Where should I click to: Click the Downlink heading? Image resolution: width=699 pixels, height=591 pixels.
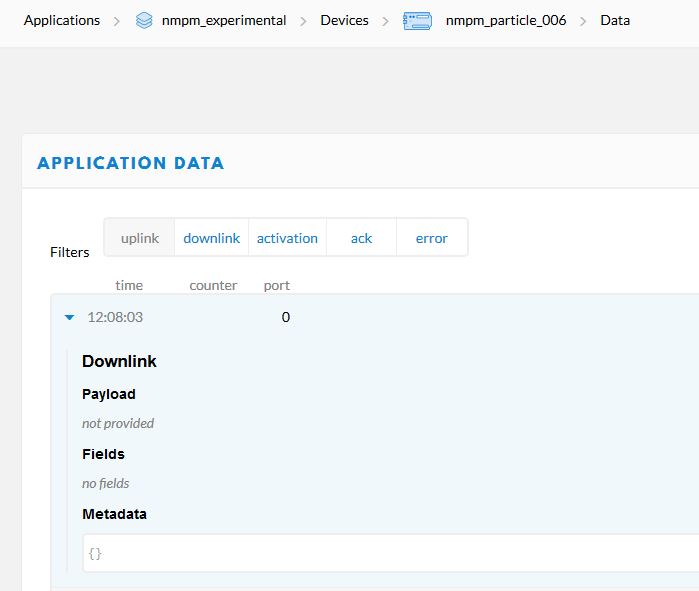pyautogui.click(x=119, y=361)
